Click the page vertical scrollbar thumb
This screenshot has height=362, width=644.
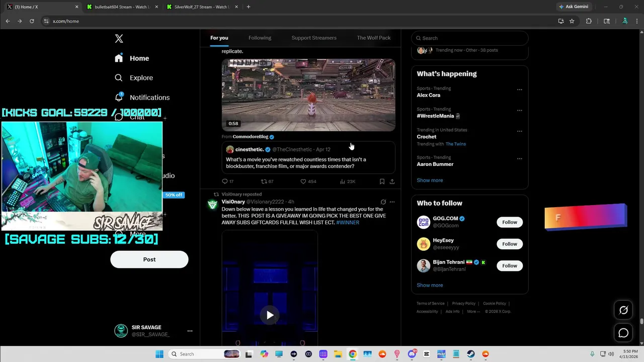point(641,322)
